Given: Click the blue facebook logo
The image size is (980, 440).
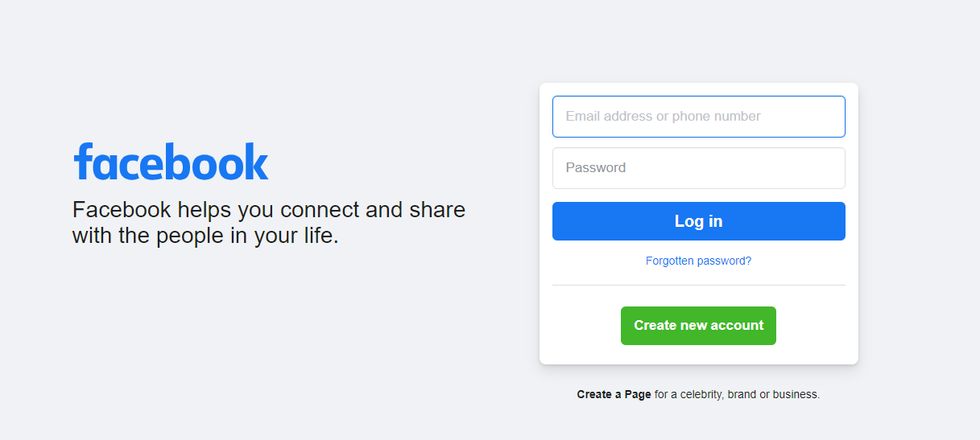Looking at the screenshot, I should pyautogui.click(x=171, y=162).
